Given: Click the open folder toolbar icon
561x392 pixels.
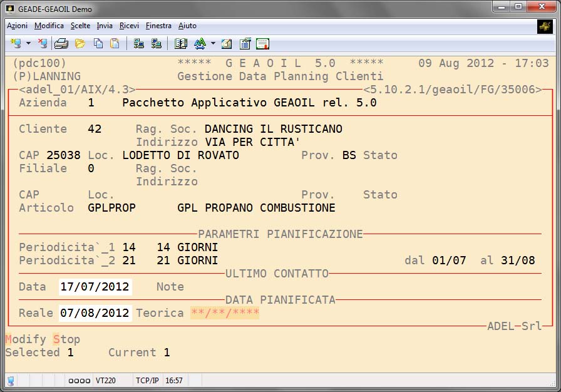Looking at the screenshot, I should coord(80,43).
